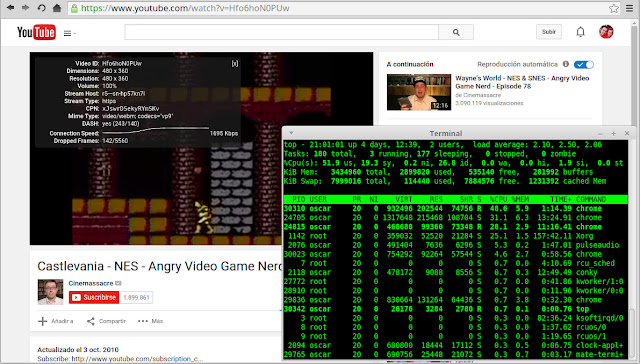Open Cinemassacre channel name link

[x=91, y=283]
